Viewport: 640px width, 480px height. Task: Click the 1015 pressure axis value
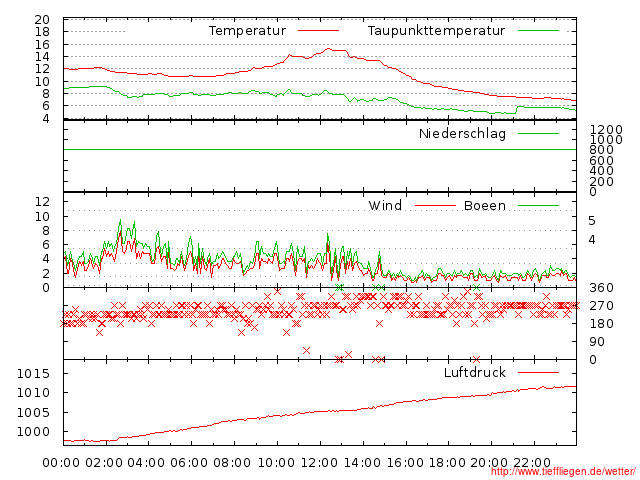click(x=33, y=373)
